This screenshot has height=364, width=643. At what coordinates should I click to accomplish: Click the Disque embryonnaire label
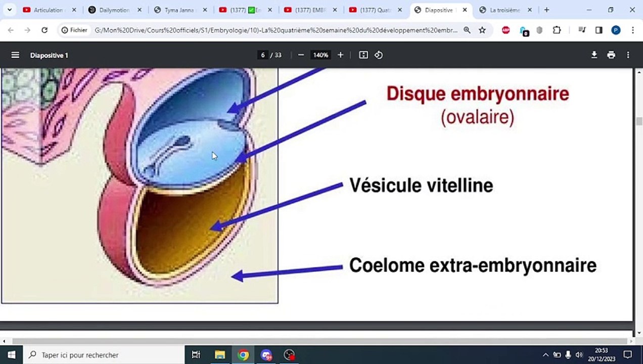[x=478, y=94]
